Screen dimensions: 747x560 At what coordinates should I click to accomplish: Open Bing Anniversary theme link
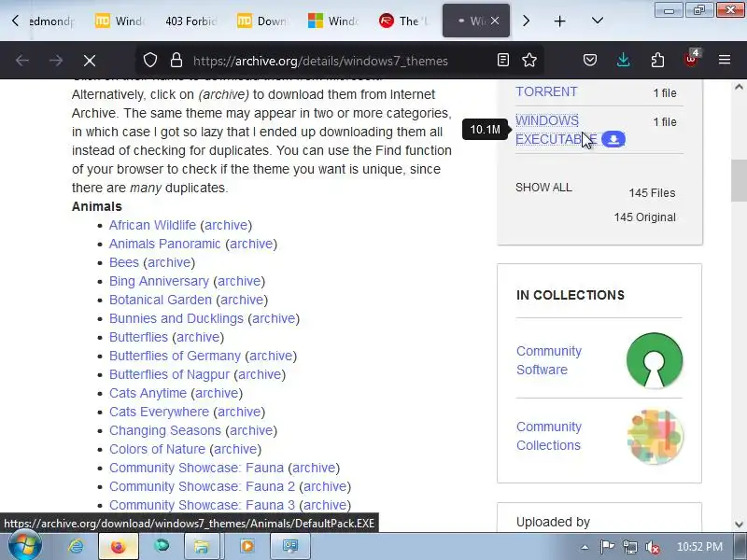(159, 281)
